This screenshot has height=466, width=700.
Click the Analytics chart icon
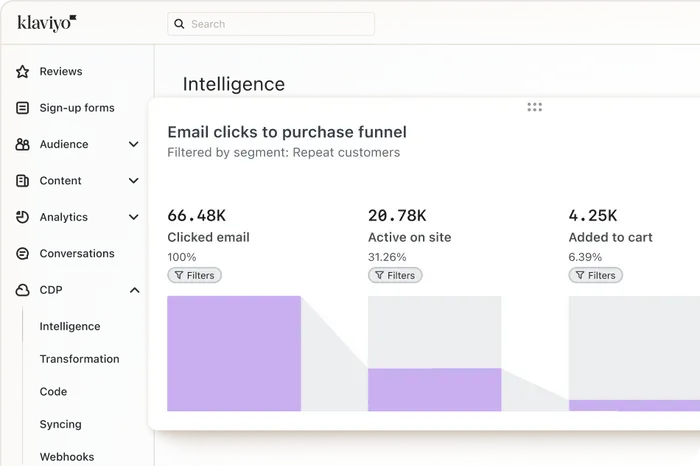pos(23,217)
